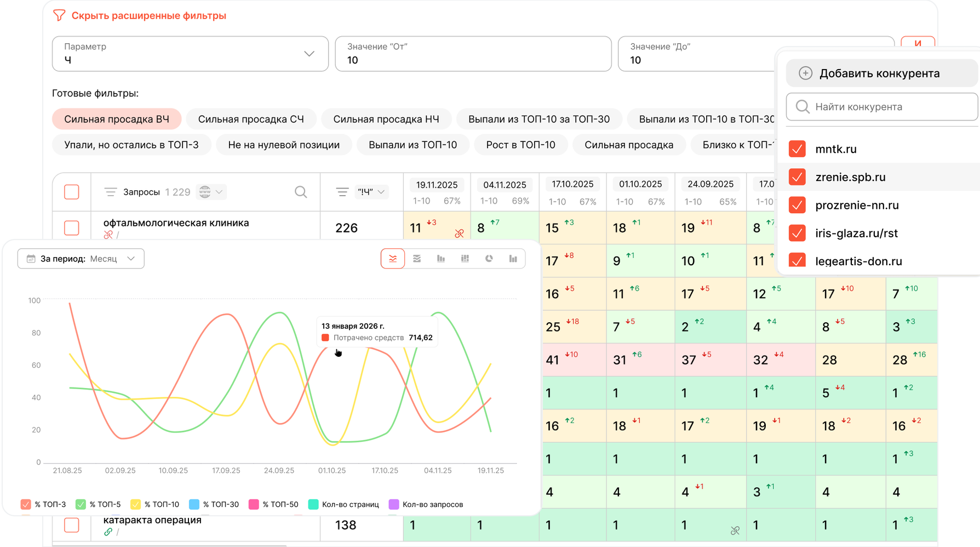Select the last column chart icon
980x547 pixels.
[513, 259]
